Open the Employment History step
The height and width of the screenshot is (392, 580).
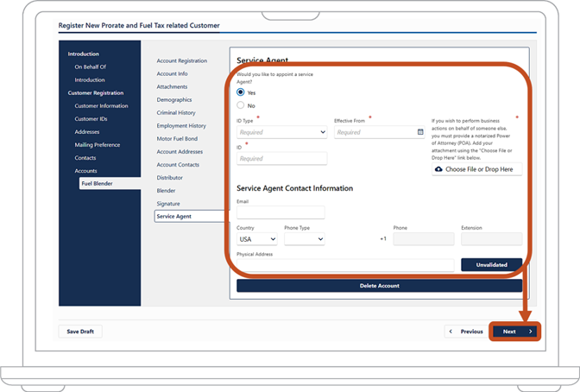coord(181,126)
